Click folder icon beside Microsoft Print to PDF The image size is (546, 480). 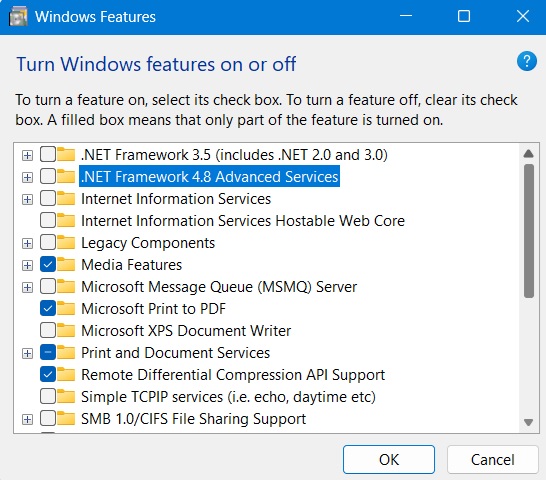(x=66, y=309)
